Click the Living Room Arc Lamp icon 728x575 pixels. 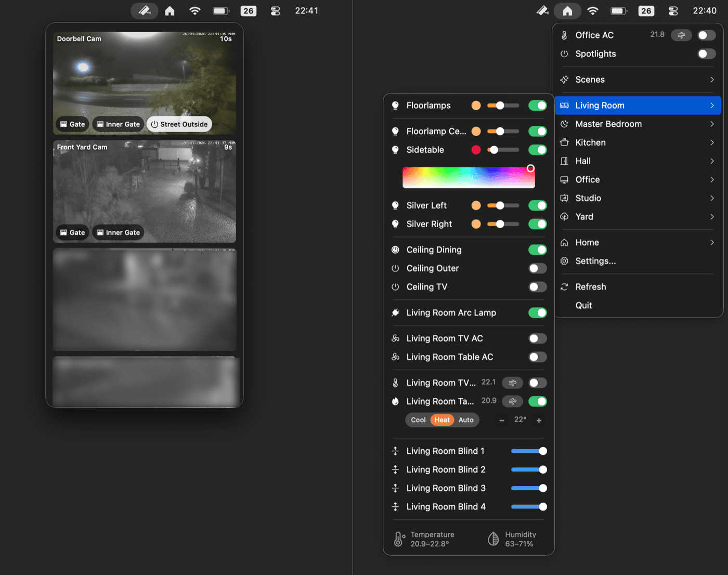[x=395, y=312]
